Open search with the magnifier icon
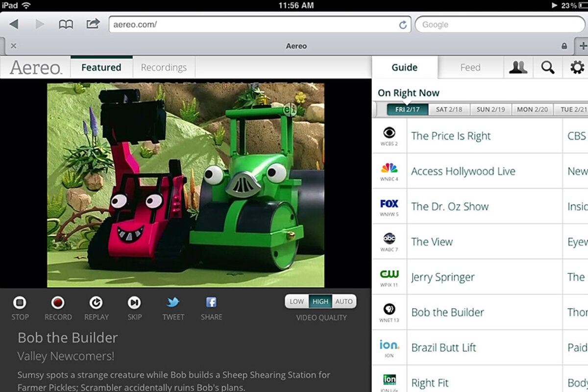This screenshot has height=392, width=588. click(547, 67)
